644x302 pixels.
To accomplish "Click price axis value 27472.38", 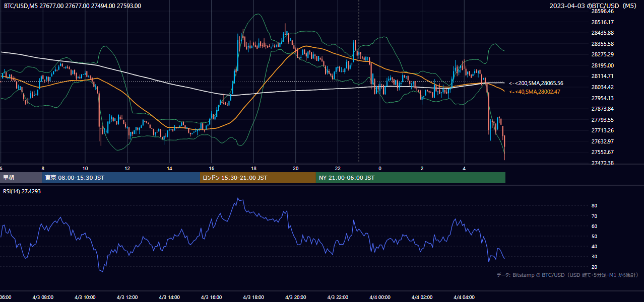I will [602, 163].
